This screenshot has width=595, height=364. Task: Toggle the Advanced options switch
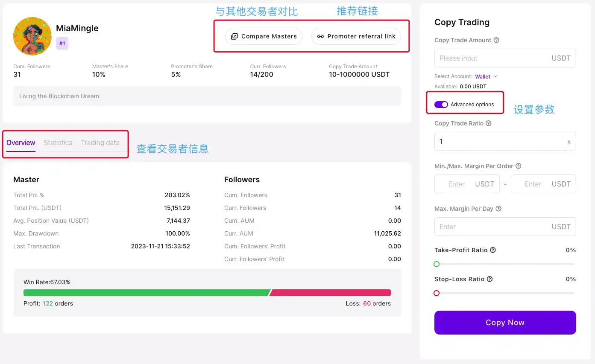(x=441, y=105)
